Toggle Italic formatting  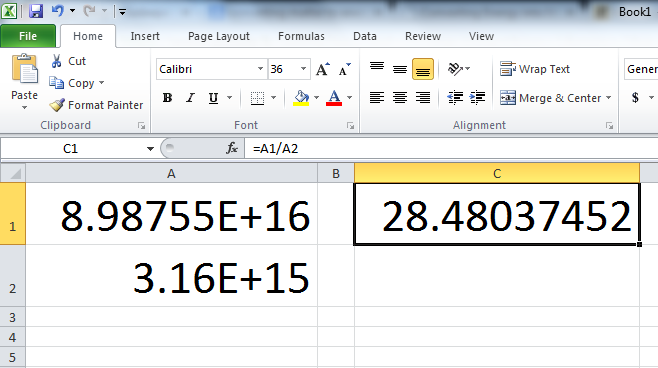[x=191, y=98]
